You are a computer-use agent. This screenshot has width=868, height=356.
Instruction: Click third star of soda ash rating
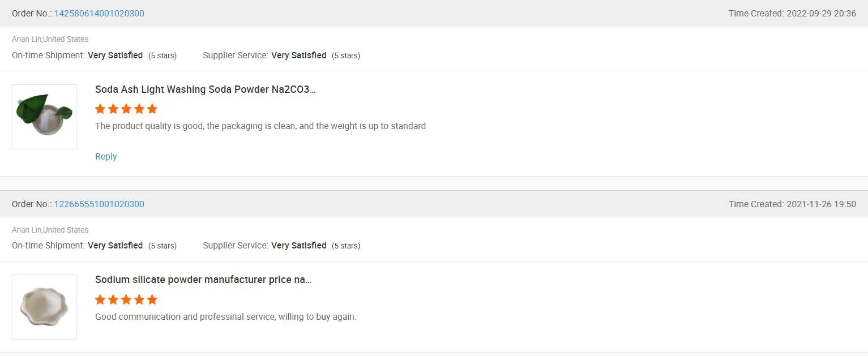(126, 109)
